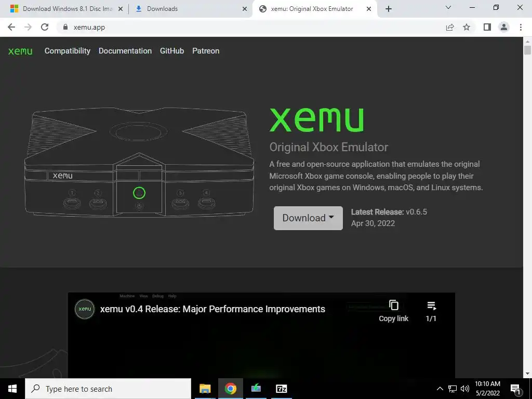Image resolution: width=532 pixels, height=399 pixels.
Task: Click the page vertical scrollbar thumb
Action: coord(527,50)
